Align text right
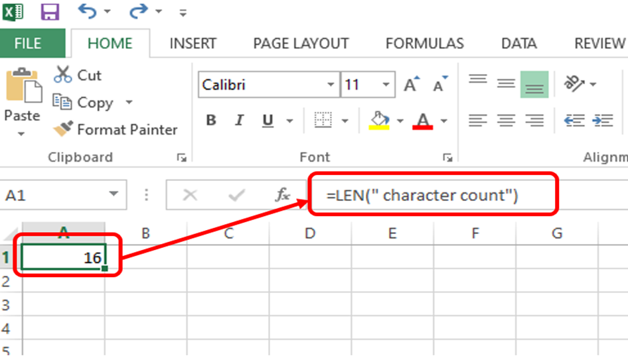Image resolution: width=628 pixels, height=364 pixels. click(534, 120)
